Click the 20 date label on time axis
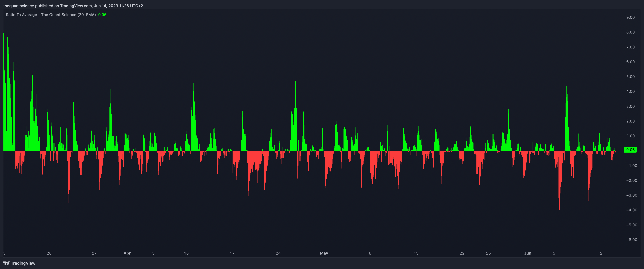The width and height of the screenshot is (644, 269). (x=49, y=253)
